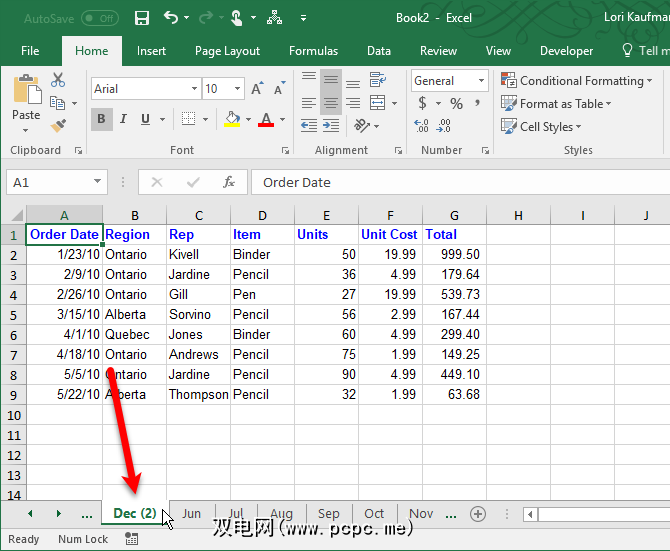Image resolution: width=670 pixels, height=551 pixels.
Task: Open the Page Layout ribbon tab
Action: [227, 51]
